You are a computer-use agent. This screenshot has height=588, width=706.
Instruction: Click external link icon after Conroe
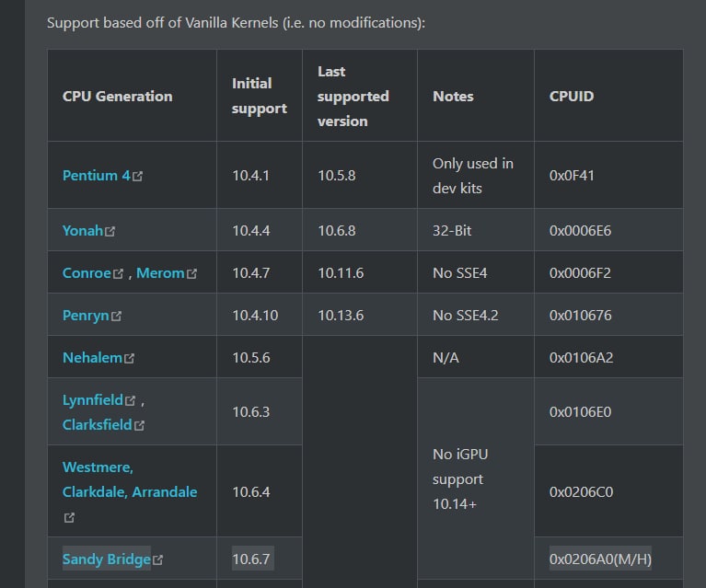click(x=119, y=274)
